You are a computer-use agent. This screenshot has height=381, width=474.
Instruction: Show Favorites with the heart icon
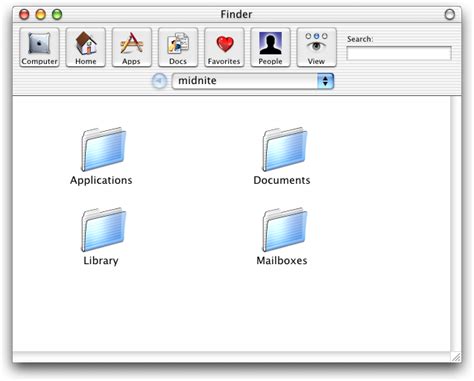[x=224, y=47]
